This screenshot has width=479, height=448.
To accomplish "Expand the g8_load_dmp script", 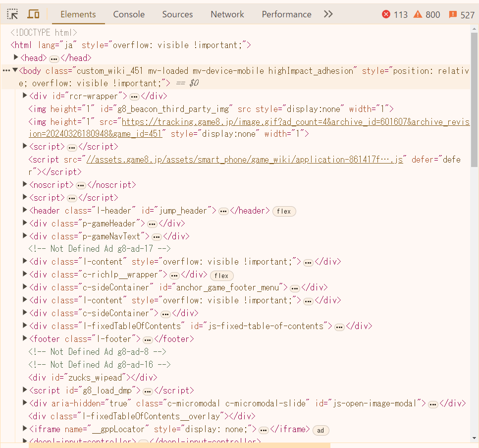I will pyautogui.click(x=25, y=390).
